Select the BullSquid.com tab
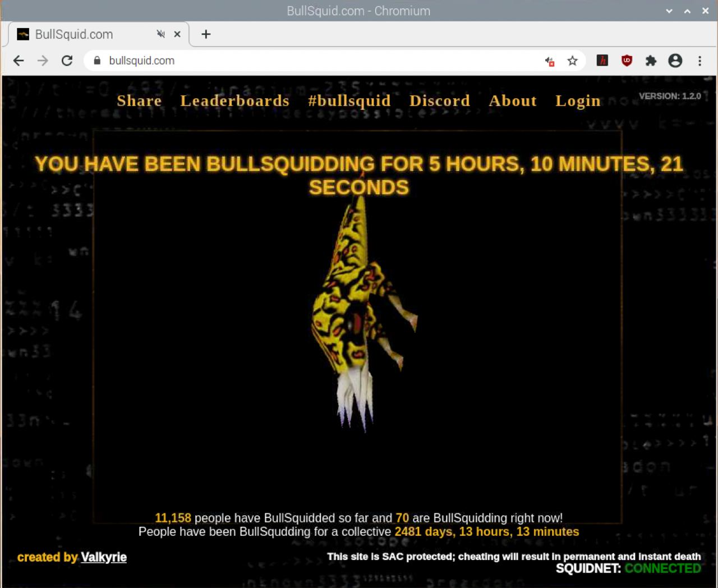Viewport: 718px width, 588px height. (98, 34)
